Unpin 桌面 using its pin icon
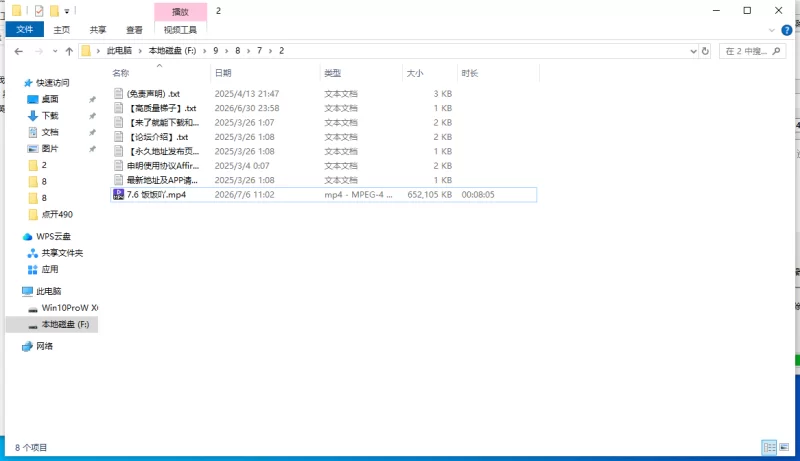Screen dimensions: 800x461 click(x=92, y=99)
